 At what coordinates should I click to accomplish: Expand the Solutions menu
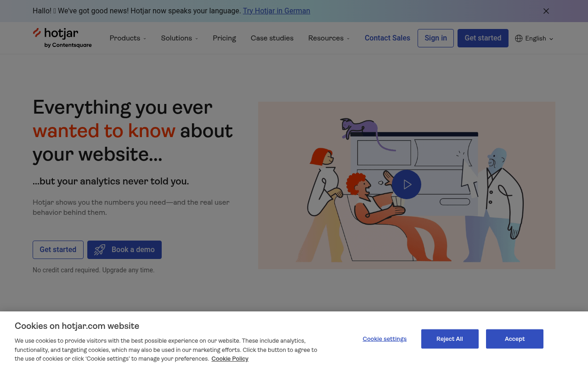coord(179,38)
